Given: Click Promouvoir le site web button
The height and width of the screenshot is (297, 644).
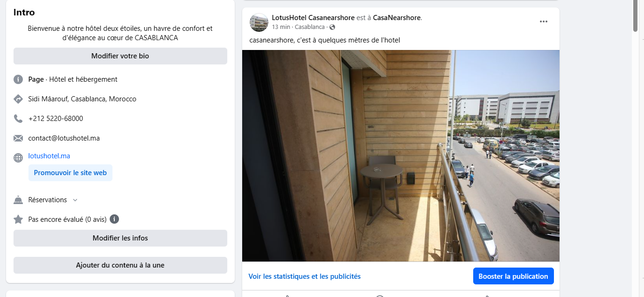Looking at the screenshot, I should [x=70, y=173].
